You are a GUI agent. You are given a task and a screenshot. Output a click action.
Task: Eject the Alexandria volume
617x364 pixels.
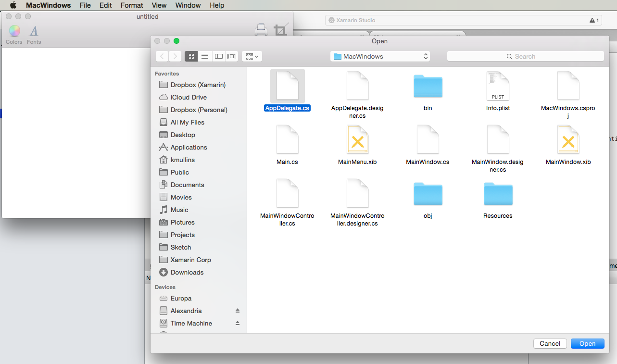(x=238, y=311)
